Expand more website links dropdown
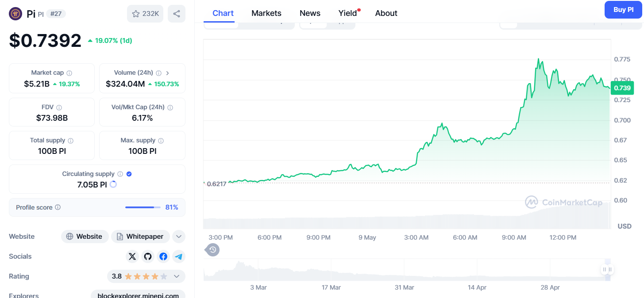 pyautogui.click(x=179, y=237)
